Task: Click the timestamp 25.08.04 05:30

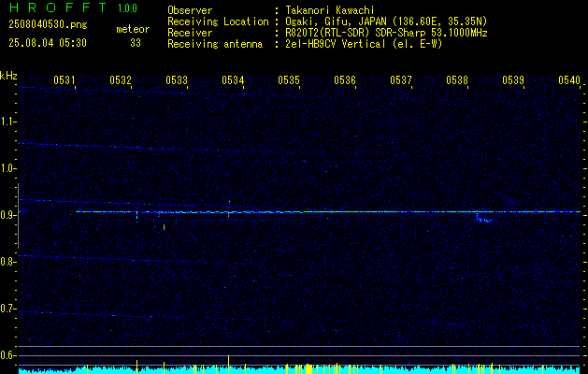Action: [48, 43]
